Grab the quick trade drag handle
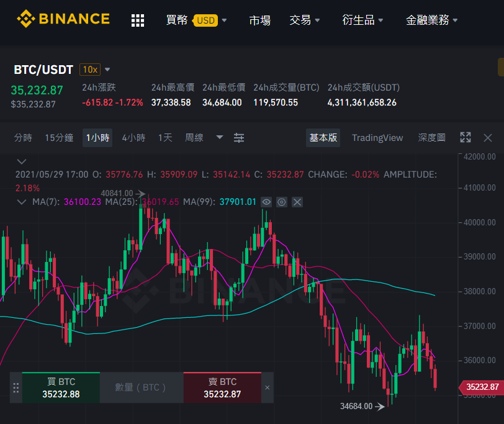 tap(16, 387)
